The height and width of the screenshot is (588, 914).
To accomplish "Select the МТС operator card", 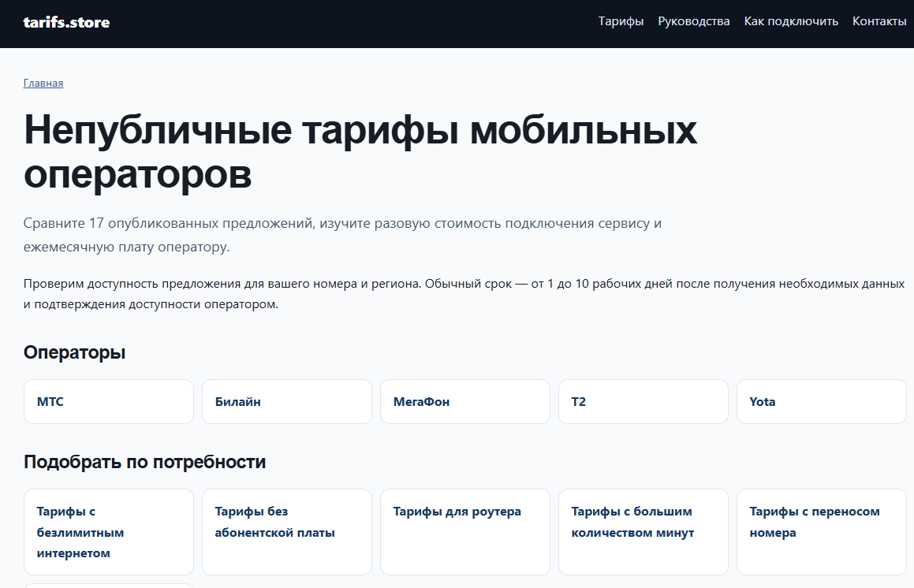I will [108, 401].
